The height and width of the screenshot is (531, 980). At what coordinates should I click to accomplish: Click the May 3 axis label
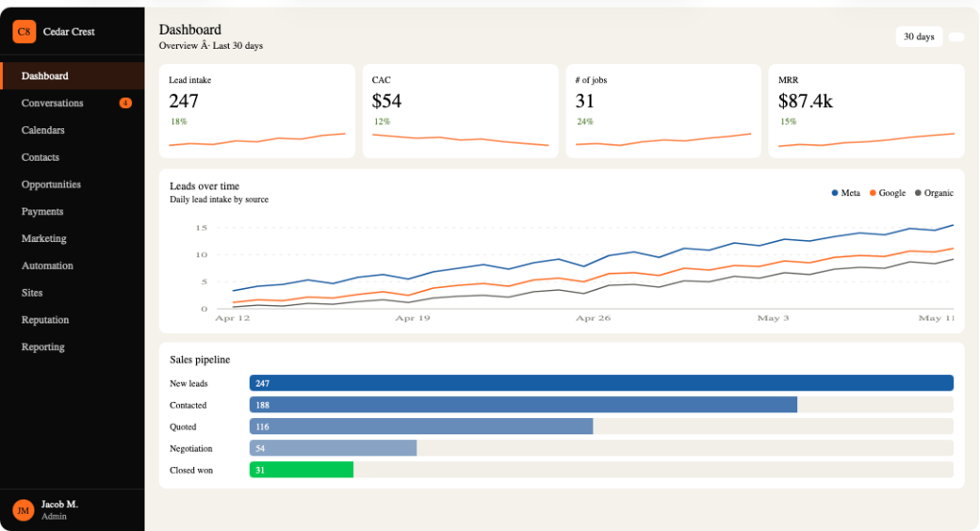(x=773, y=318)
